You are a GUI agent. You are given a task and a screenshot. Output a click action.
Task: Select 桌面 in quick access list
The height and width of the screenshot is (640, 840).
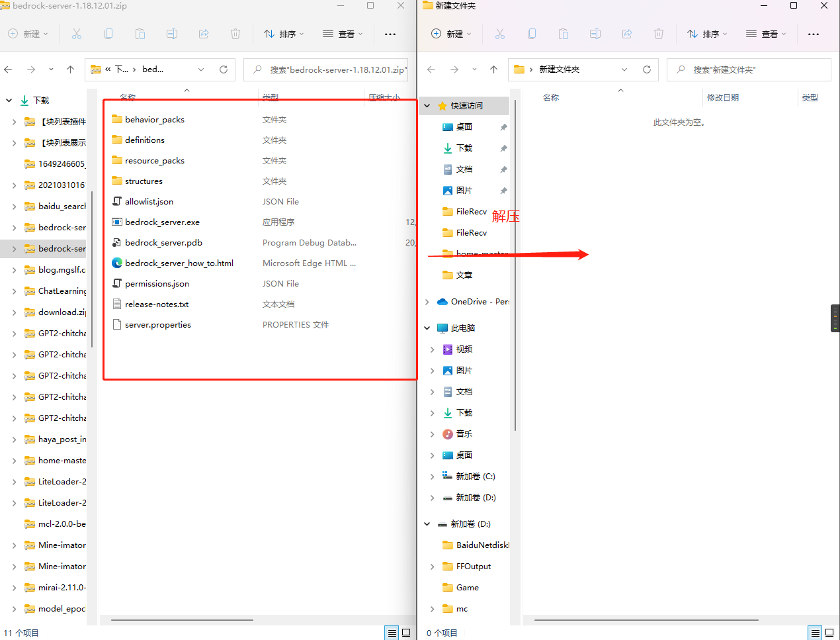(464, 127)
